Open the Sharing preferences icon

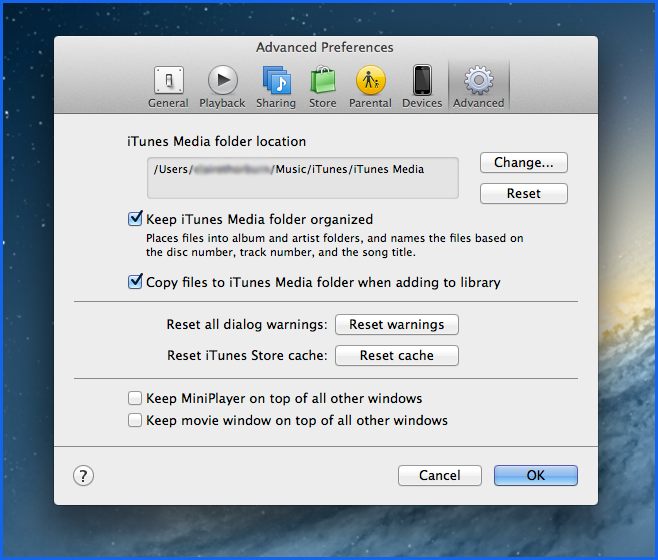click(276, 80)
